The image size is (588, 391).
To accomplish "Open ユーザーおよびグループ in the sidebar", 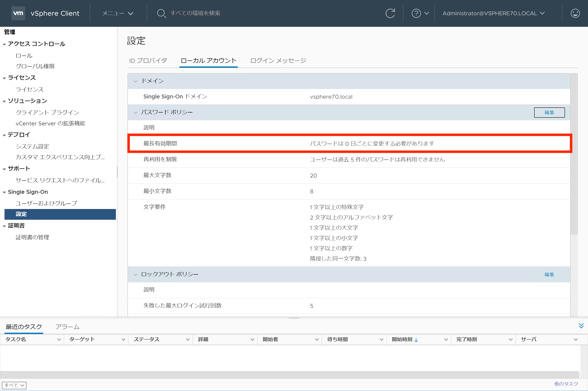I will point(46,203).
